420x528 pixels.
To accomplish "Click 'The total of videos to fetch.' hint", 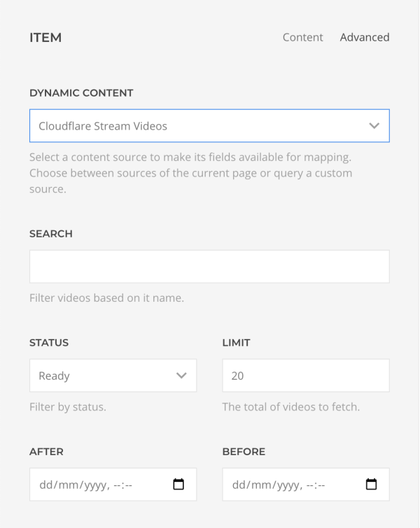I will click(x=291, y=407).
